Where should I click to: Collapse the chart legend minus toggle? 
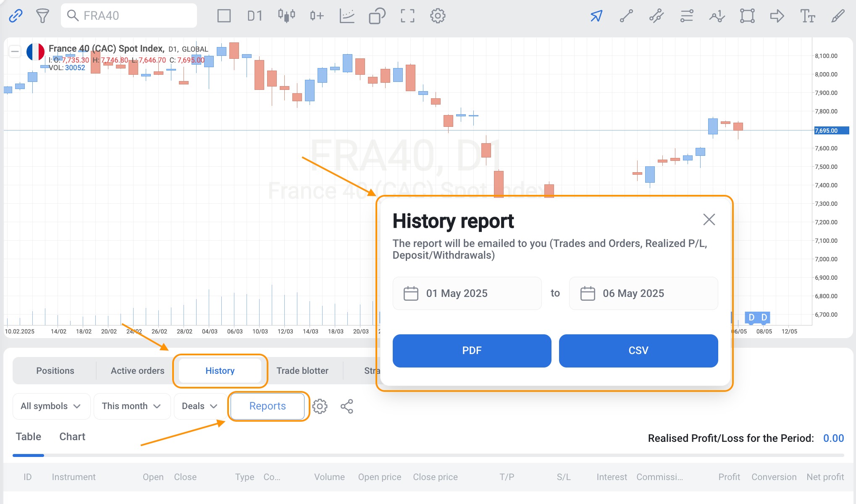(x=15, y=52)
